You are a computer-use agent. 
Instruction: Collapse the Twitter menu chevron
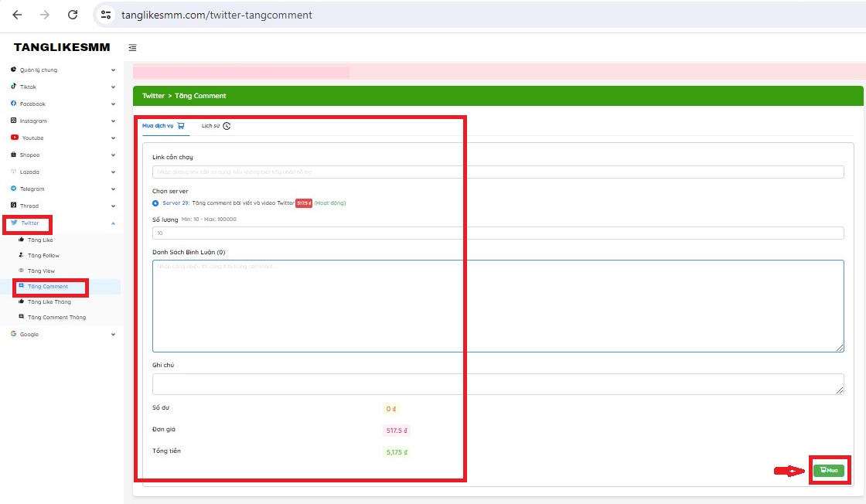pyautogui.click(x=113, y=223)
